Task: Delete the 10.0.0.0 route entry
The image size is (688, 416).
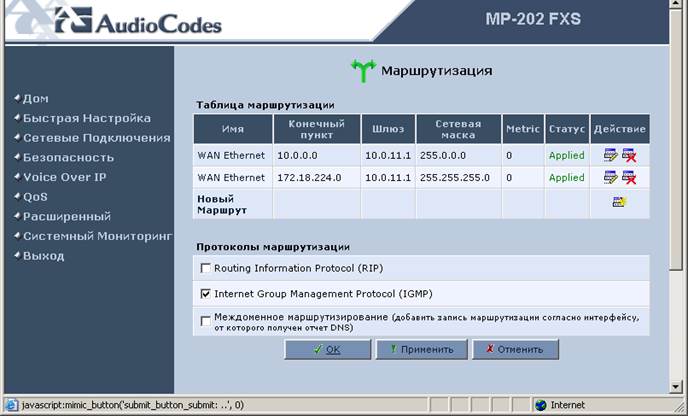Action: (x=629, y=155)
